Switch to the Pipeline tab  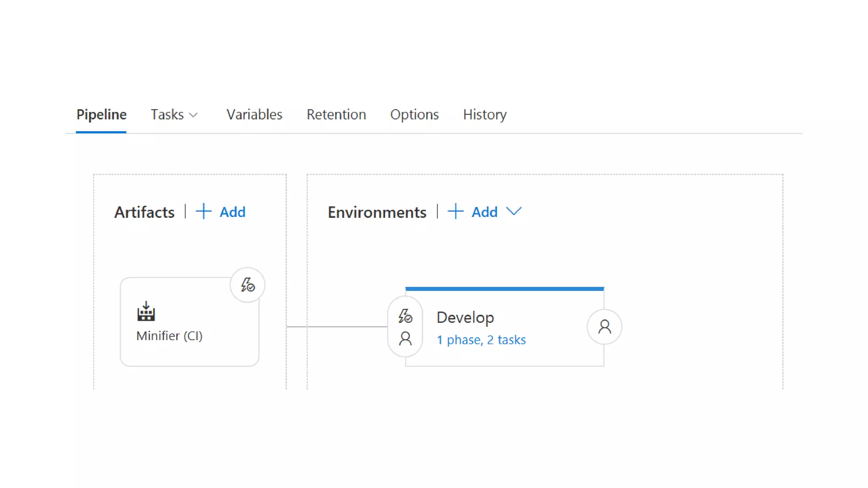pos(101,114)
